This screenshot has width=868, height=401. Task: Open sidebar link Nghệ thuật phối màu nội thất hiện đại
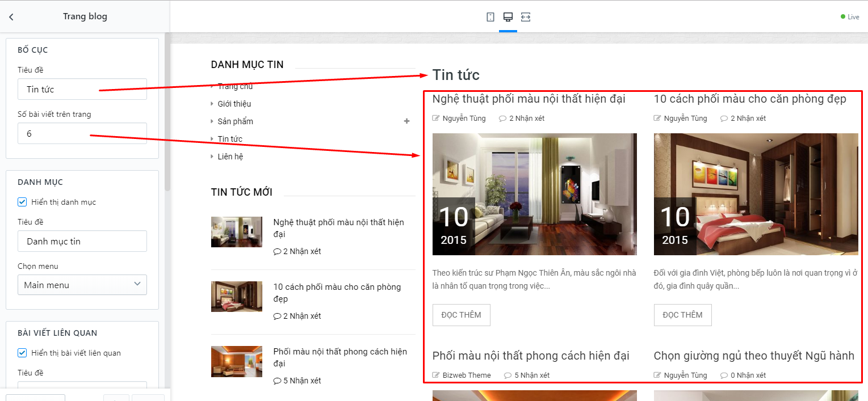pyautogui.click(x=338, y=228)
